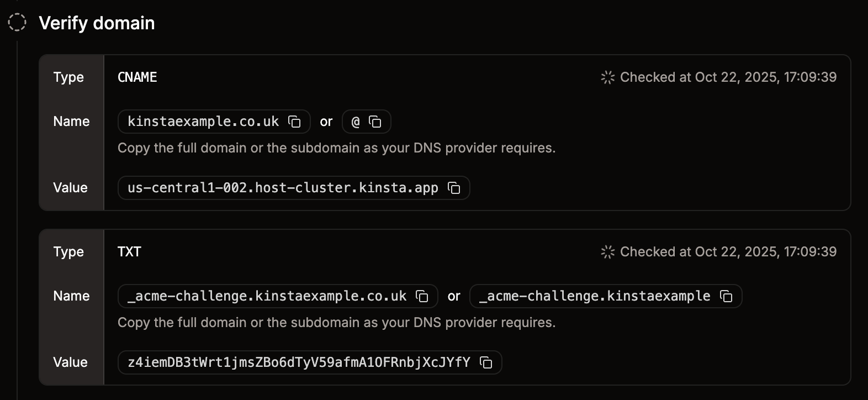Click the spinner beside TXT checked timestamp
The height and width of the screenshot is (400, 868).
(x=607, y=252)
